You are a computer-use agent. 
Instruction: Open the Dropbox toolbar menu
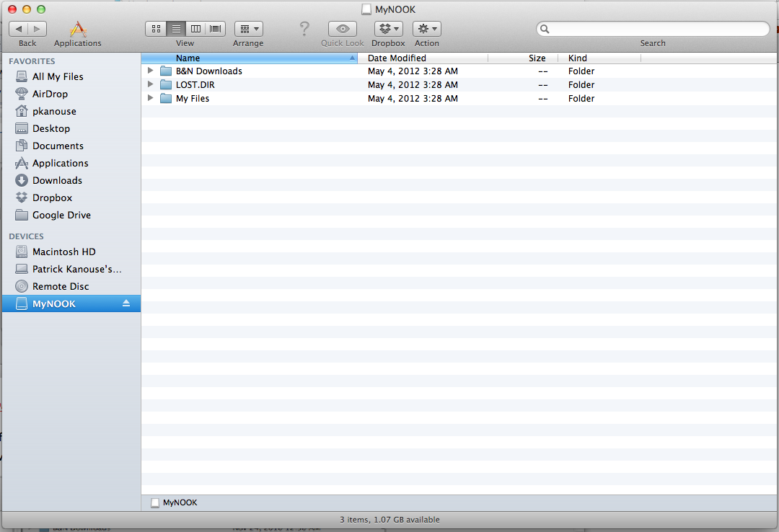coord(388,29)
